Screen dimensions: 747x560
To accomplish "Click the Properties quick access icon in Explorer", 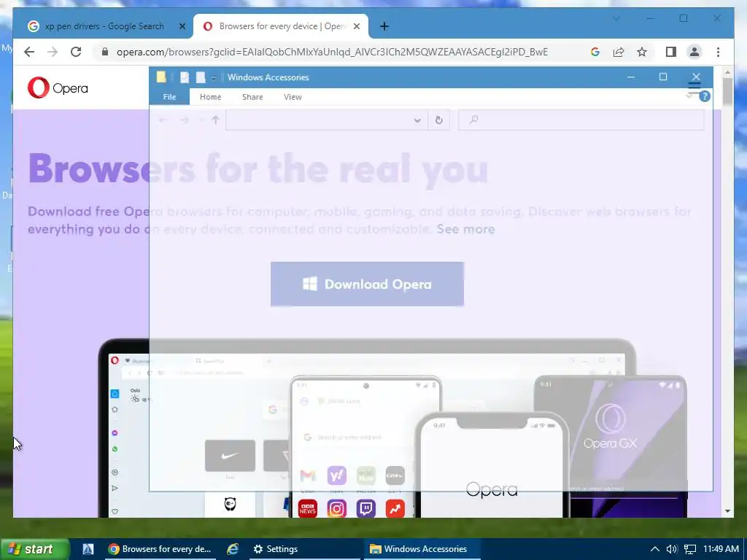I will pos(185,77).
